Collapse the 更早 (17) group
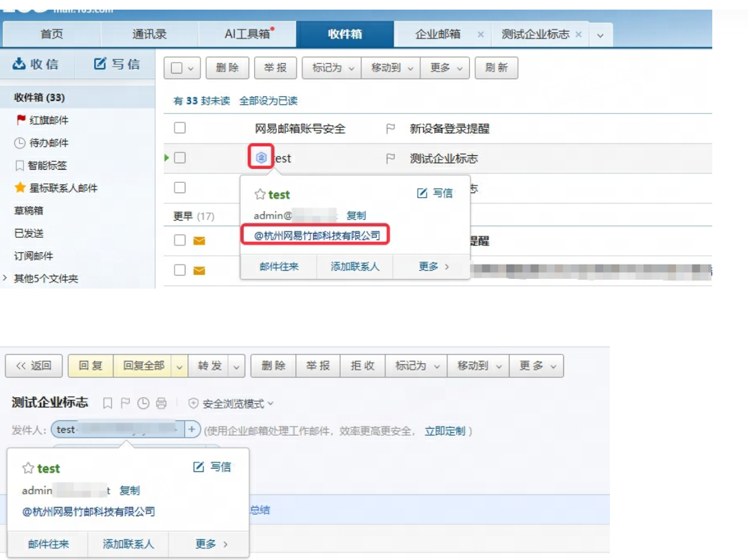 (193, 216)
